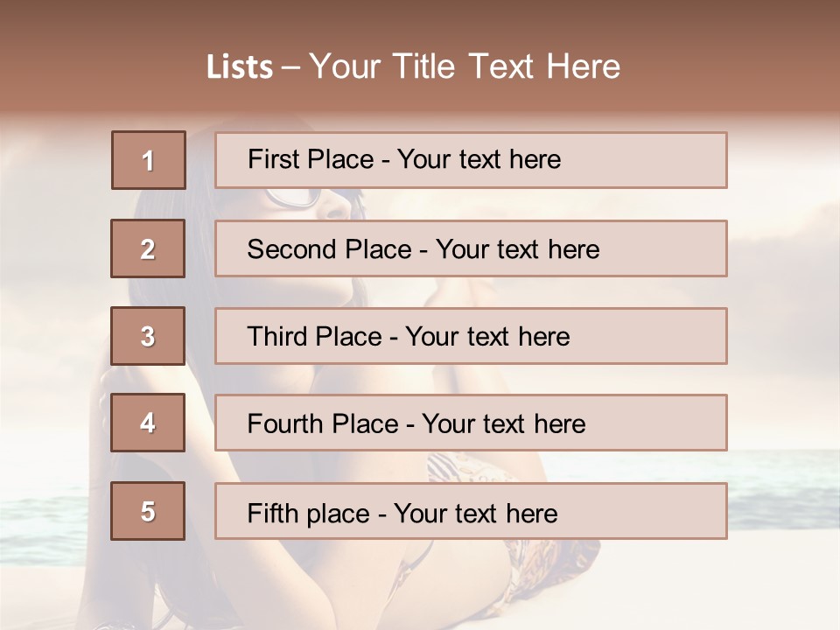Select the number 2 square
Screen dimensions: 840x630
(x=148, y=248)
